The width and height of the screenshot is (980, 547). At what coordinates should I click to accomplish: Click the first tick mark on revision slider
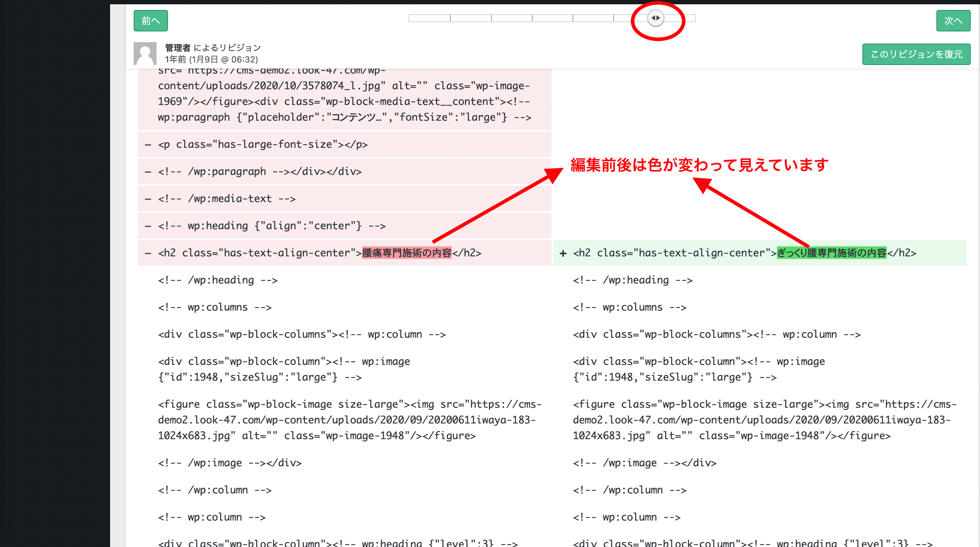[x=450, y=18]
